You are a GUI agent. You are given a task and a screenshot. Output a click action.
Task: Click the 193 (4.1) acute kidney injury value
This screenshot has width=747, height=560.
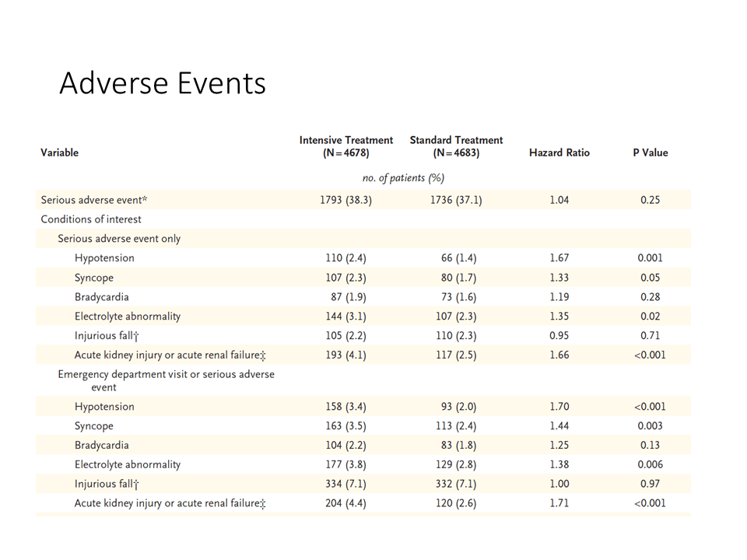point(345,355)
